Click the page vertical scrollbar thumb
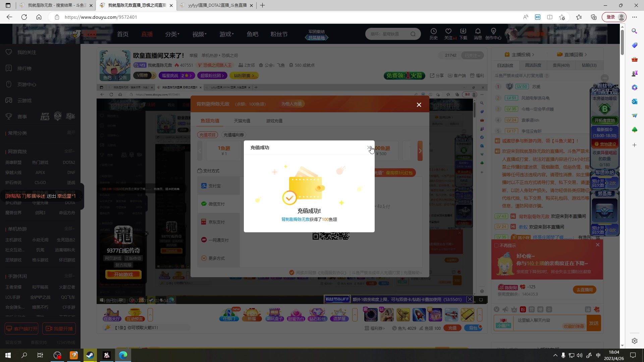 pos(622,42)
